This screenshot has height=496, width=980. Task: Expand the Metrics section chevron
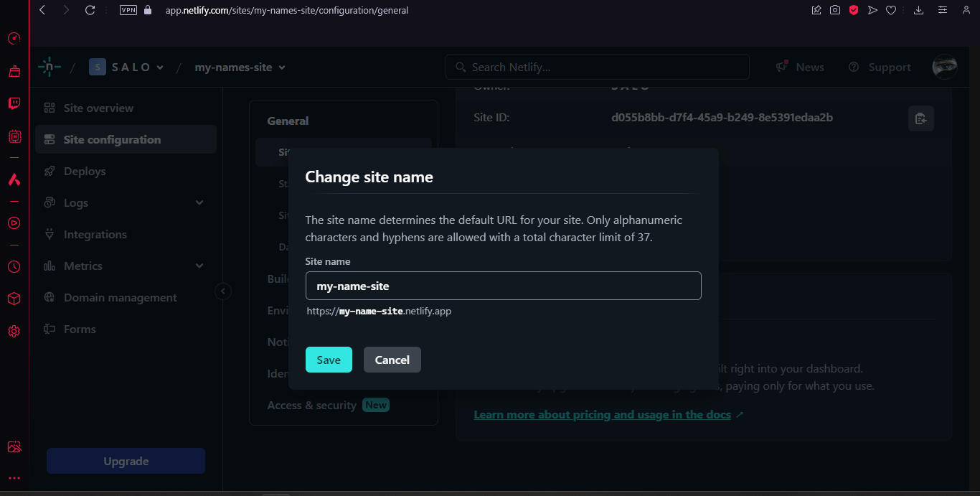(199, 266)
